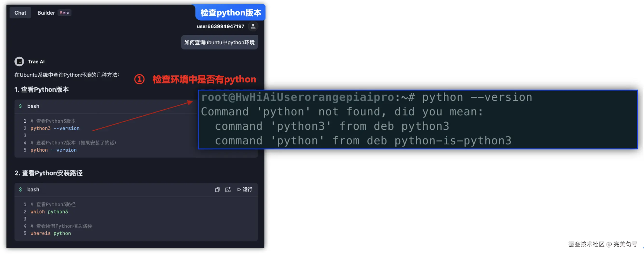This screenshot has height=254, width=644.
Task: Click the python3 --version code line
Action: (x=55, y=128)
